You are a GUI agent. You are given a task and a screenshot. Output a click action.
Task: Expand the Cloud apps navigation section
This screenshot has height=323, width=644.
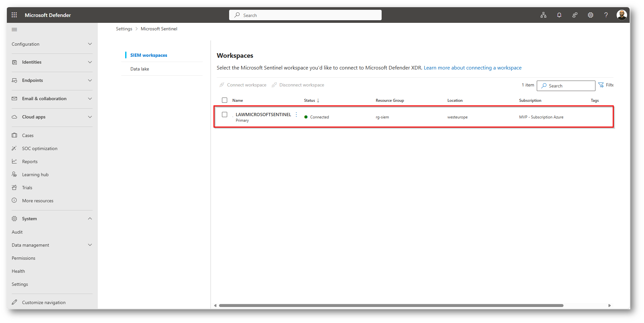tap(90, 117)
